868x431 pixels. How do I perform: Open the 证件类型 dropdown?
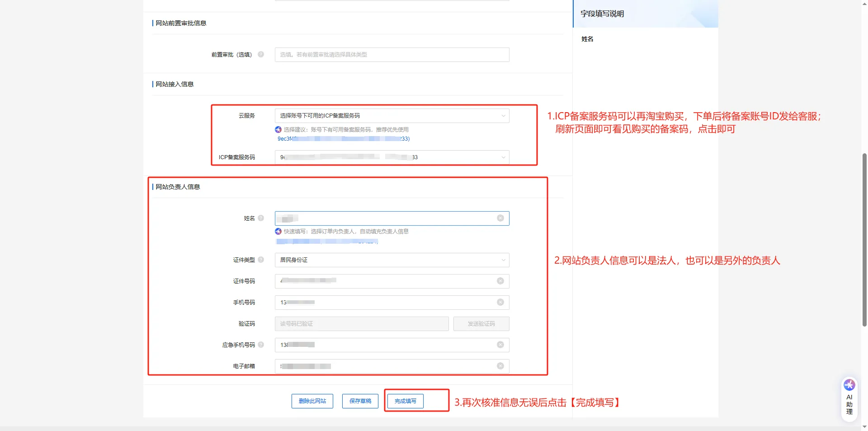tap(392, 260)
